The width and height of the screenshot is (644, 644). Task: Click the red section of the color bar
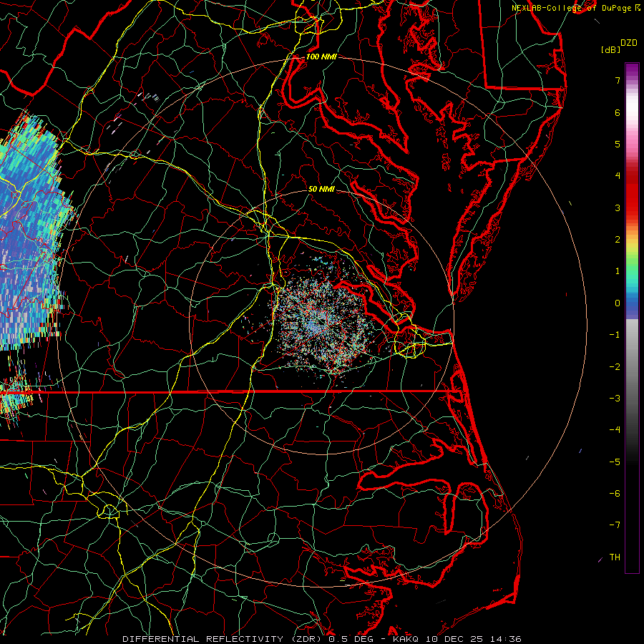pos(632,193)
